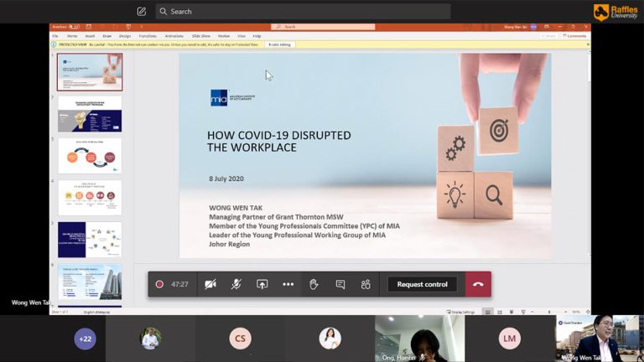Open the +22 additional participants overflow

[x=85, y=338]
